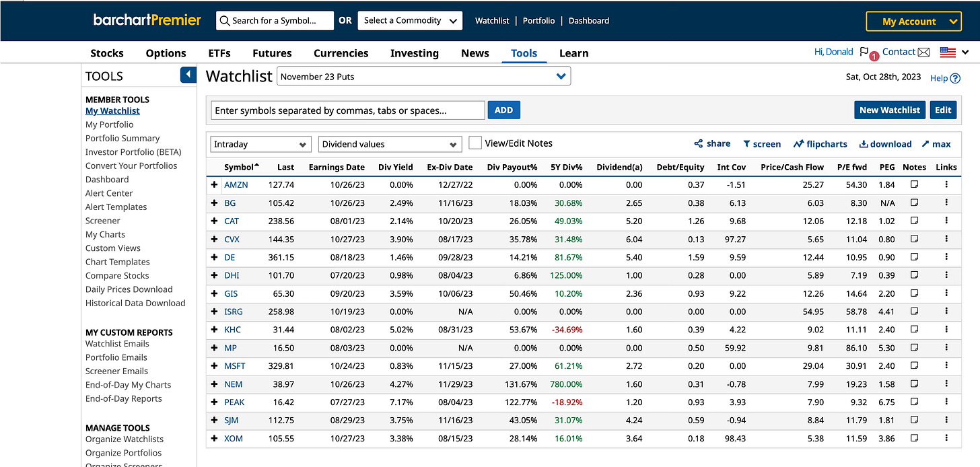This screenshot has width=980, height=467.
Task: Click the Contact envelope icon
Action: [924, 52]
